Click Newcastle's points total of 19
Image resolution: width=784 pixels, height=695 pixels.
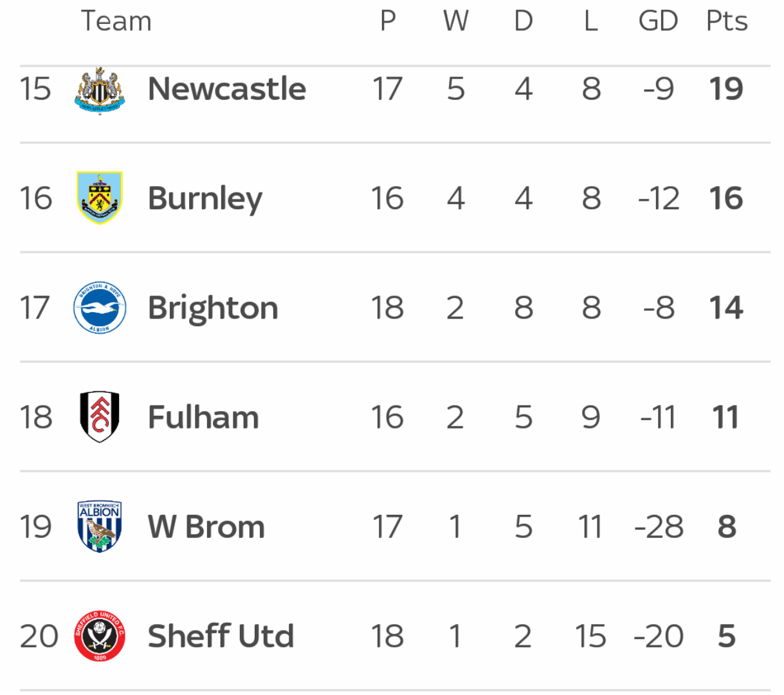point(726,89)
